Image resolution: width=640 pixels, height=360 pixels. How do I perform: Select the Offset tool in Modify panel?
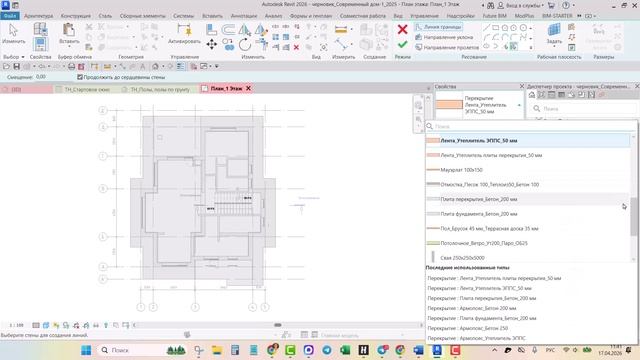click(x=228, y=29)
